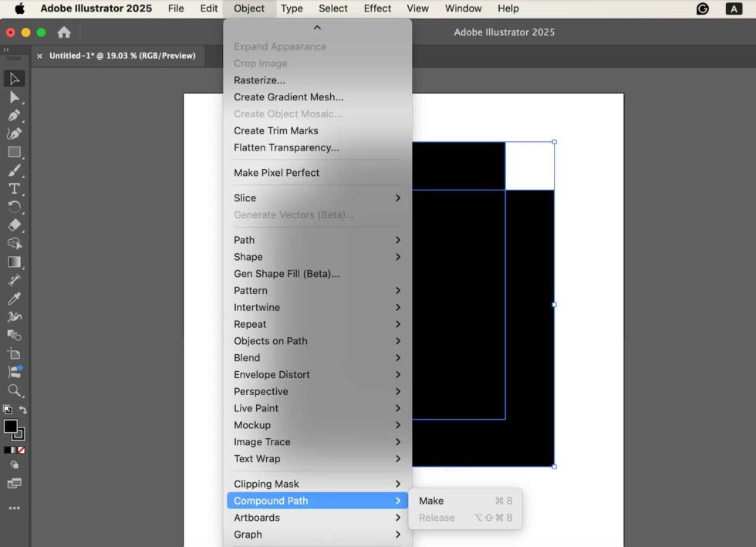Click the Rasterize command
This screenshot has height=547, width=756.
pos(260,79)
